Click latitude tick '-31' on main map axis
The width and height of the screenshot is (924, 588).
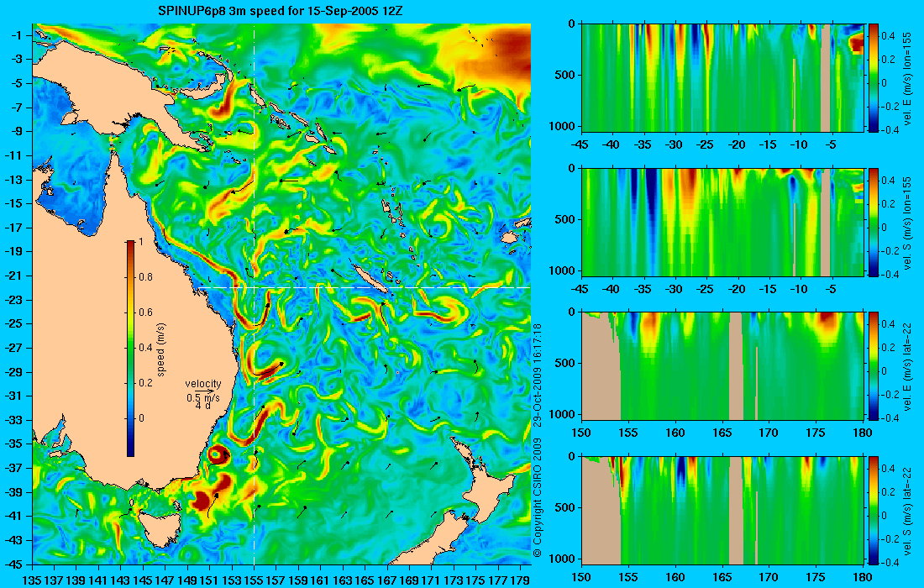pyautogui.click(x=14, y=396)
